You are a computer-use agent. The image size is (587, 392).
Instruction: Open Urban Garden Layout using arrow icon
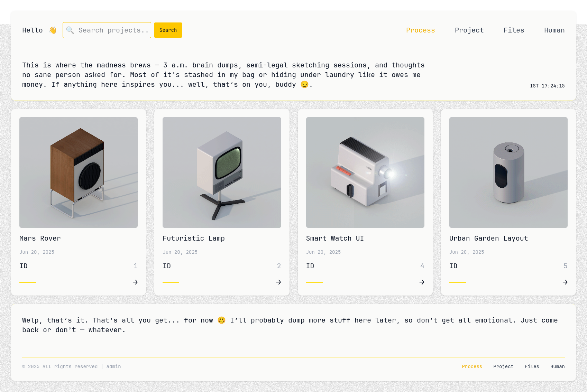[565, 282]
